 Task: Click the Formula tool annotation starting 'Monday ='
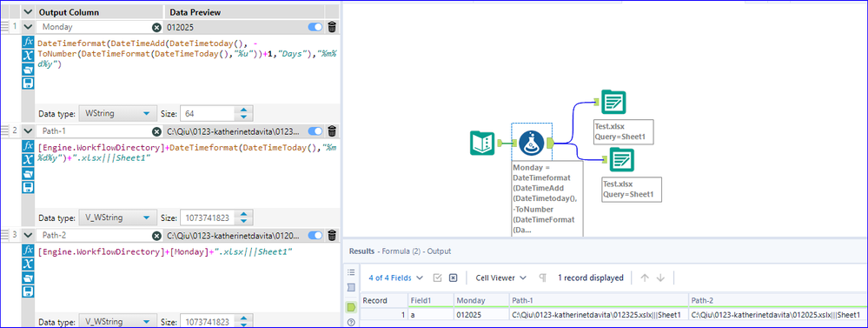547,198
